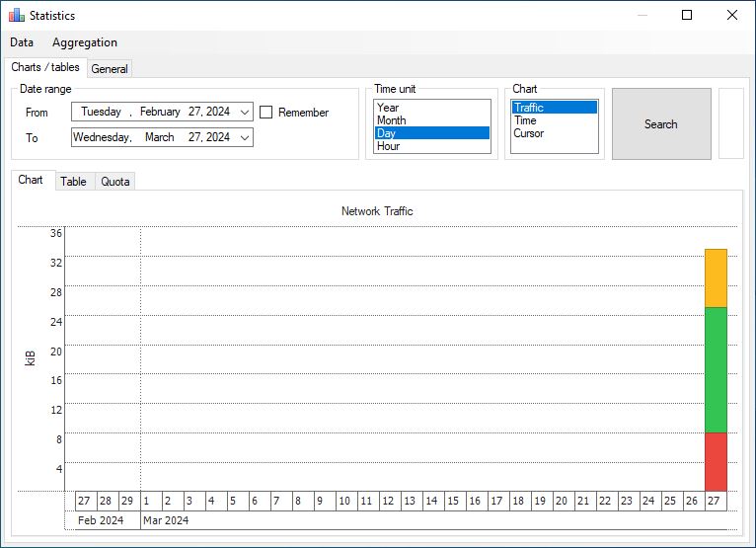Close the Statistics window
The height and width of the screenshot is (548, 756).
(732, 15)
